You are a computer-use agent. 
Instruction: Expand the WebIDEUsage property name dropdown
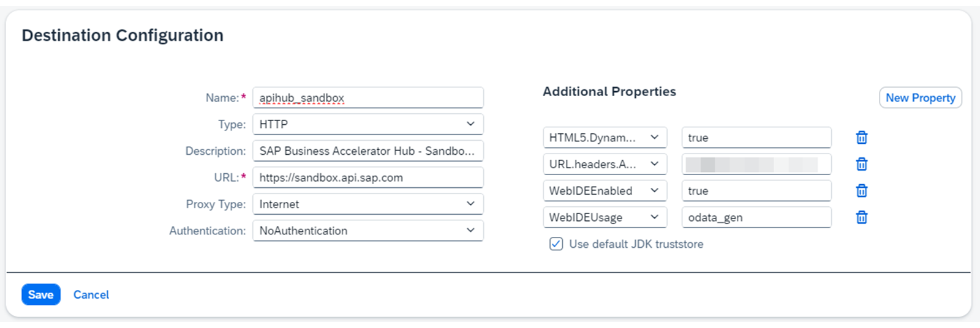point(605,217)
